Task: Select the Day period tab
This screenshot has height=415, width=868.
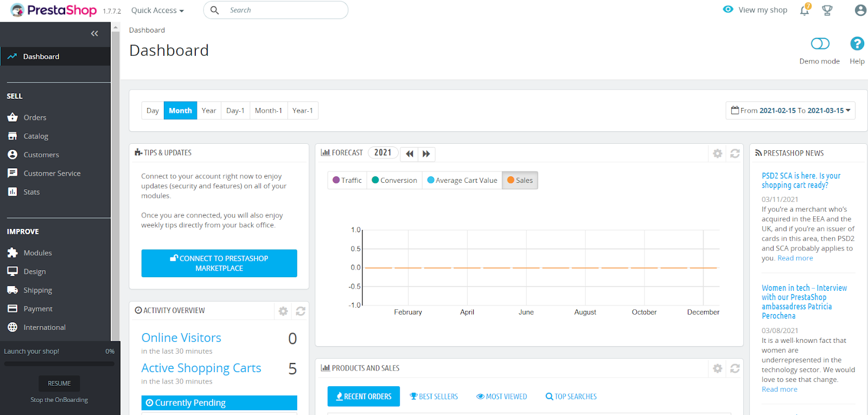Action: pos(152,111)
